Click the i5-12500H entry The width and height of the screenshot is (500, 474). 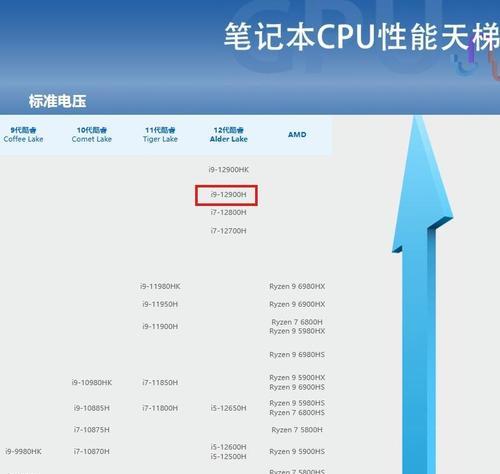(229, 456)
